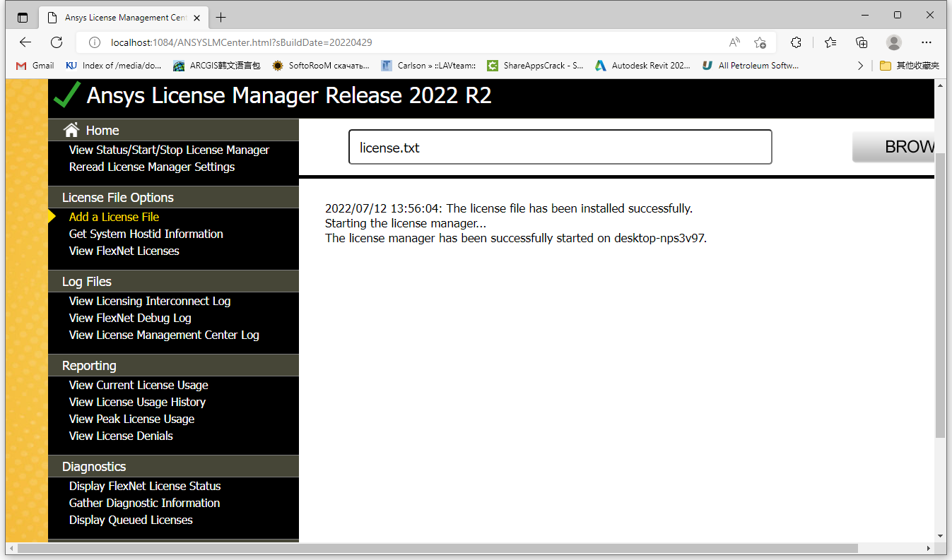Click the profile avatar icon
The image size is (952, 560).
click(894, 42)
